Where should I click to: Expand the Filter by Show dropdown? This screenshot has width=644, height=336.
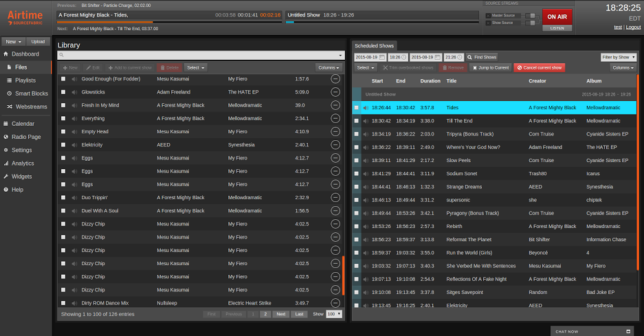point(618,57)
